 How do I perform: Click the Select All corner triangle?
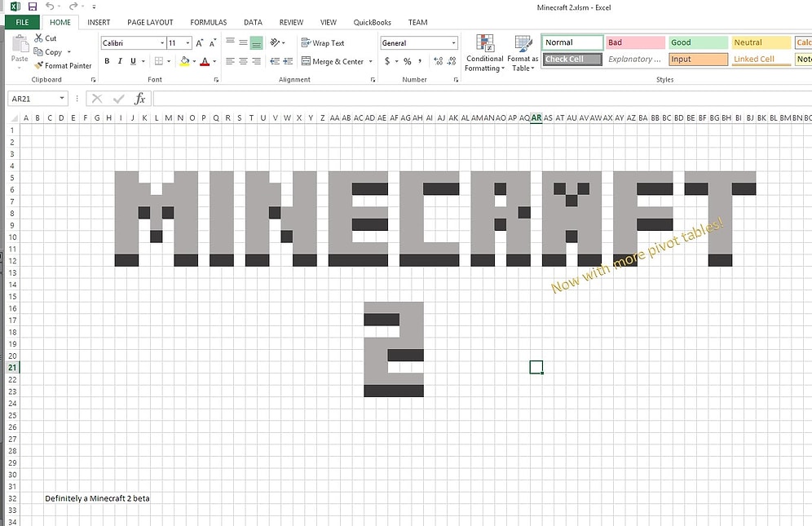point(15,118)
